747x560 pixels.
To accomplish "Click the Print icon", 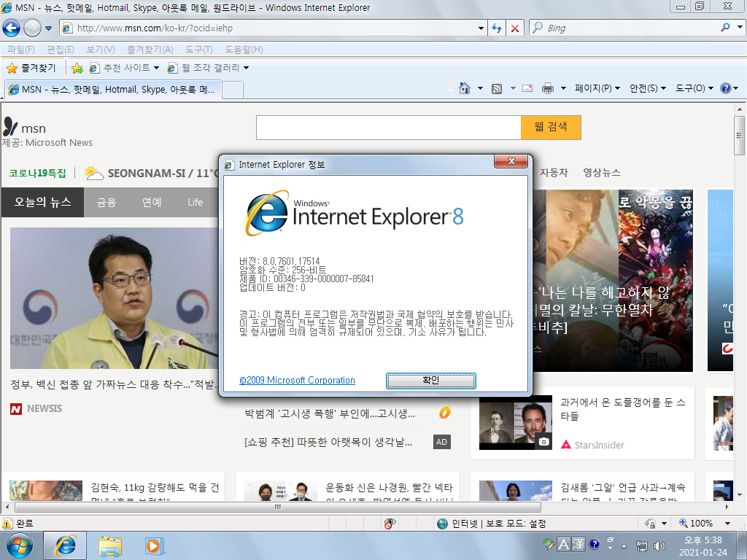I will click(548, 88).
